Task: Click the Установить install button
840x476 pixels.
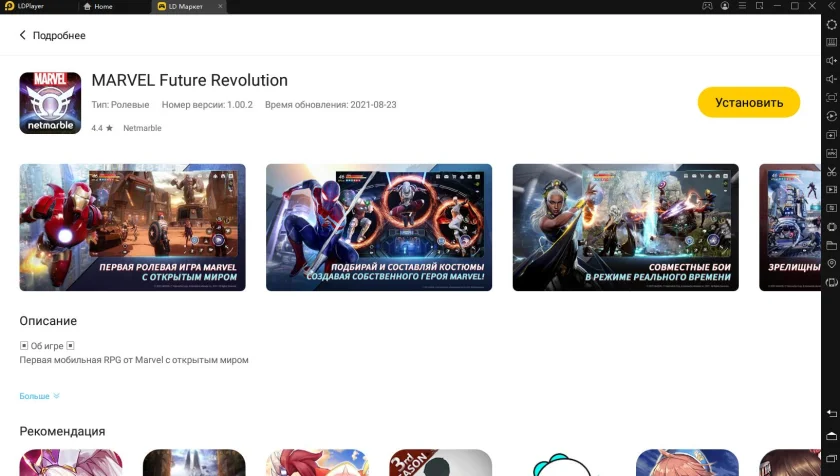Action: (x=748, y=102)
